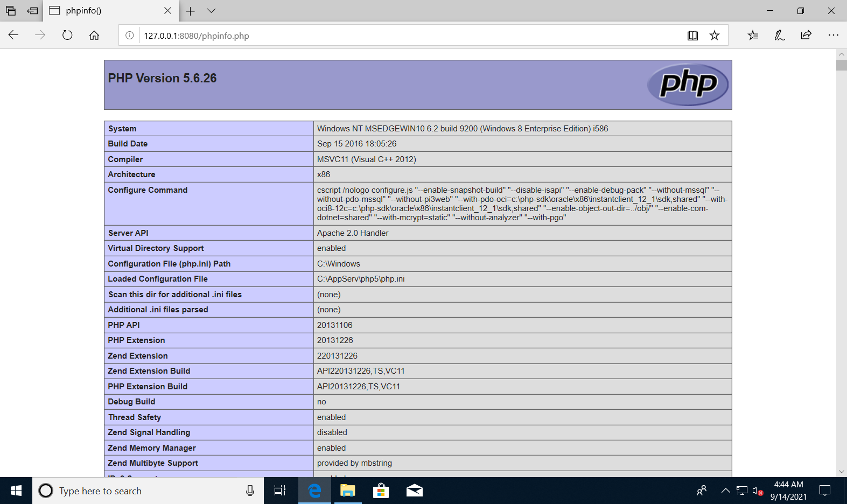Open Task View on taskbar
Screen dimensions: 847x504
click(280, 491)
